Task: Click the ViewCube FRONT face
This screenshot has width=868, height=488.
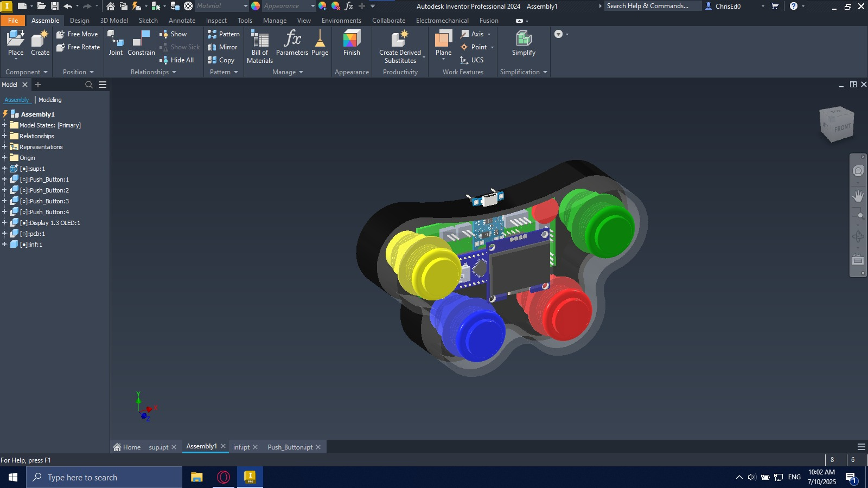Action: coord(842,128)
